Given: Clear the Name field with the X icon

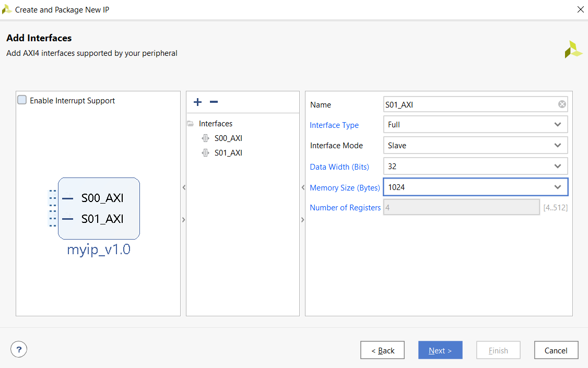Looking at the screenshot, I should point(562,104).
